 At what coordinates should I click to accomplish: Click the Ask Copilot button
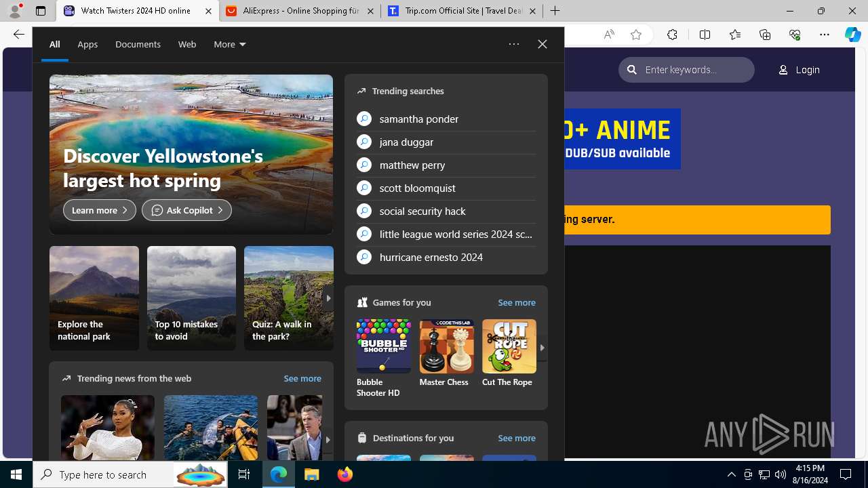(x=186, y=210)
